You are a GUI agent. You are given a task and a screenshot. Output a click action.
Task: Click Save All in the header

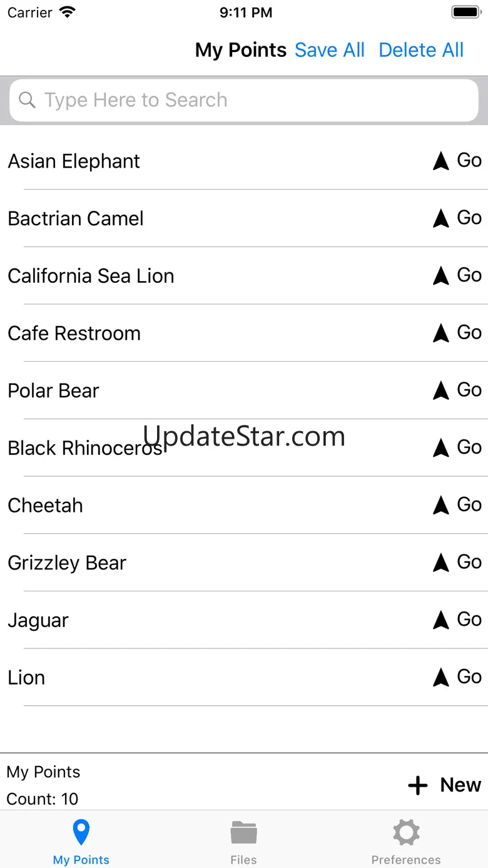330,50
